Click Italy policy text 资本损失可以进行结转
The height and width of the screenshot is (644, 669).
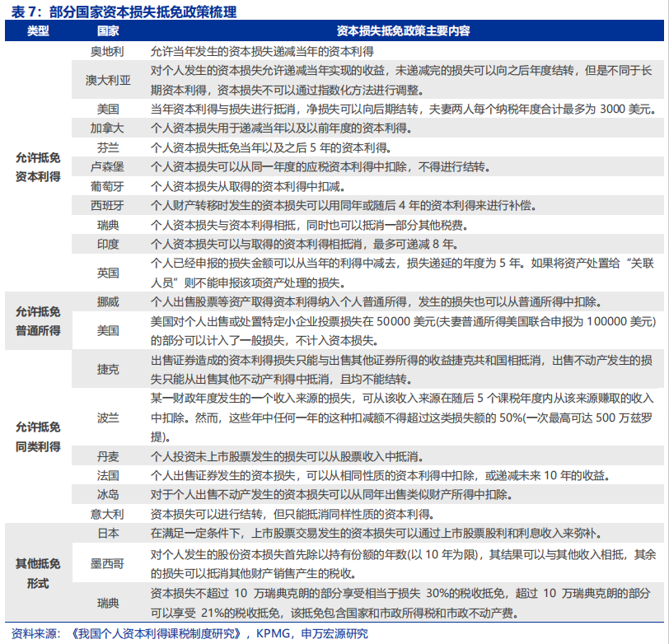click(292, 515)
